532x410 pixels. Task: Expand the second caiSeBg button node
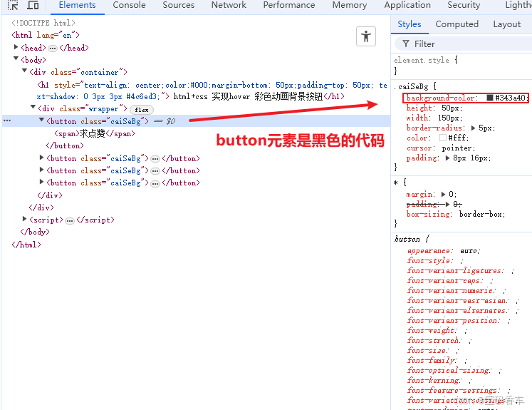click(x=41, y=158)
